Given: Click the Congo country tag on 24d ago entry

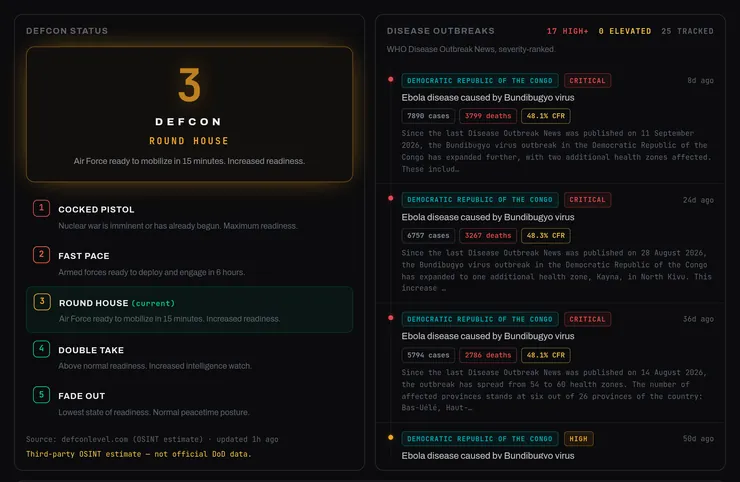Looking at the screenshot, I should [x=480, y=200].
